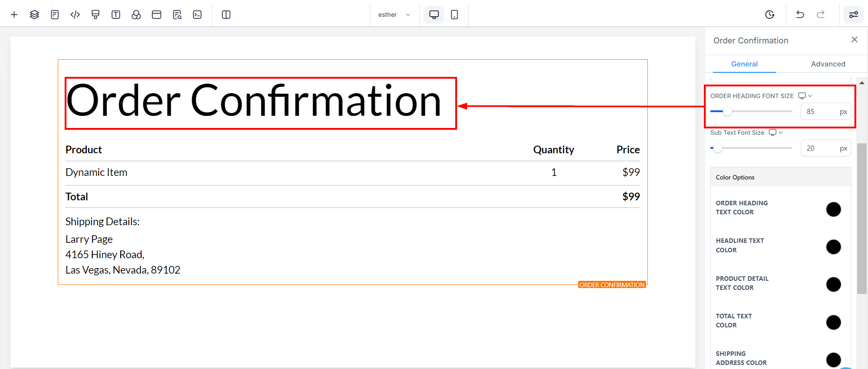
Task: Click the Sub Text Font Size slider
Action: [x=751, y=148]
